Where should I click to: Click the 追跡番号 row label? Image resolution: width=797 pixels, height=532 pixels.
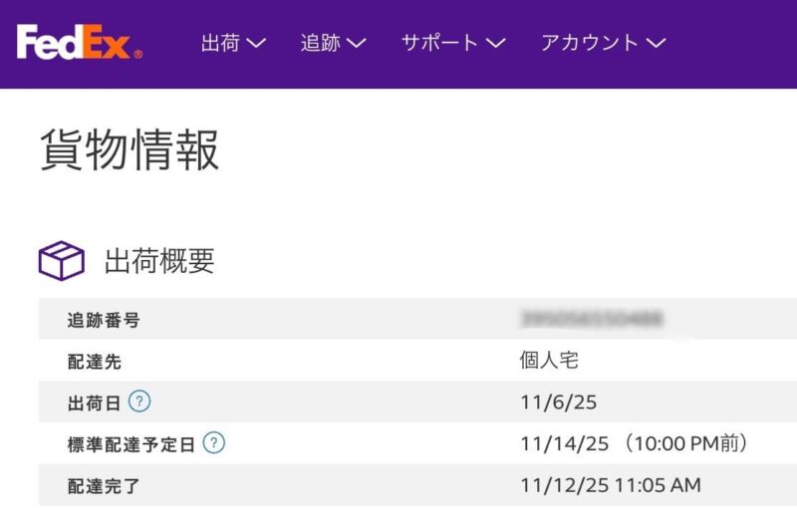coord(103,320)
